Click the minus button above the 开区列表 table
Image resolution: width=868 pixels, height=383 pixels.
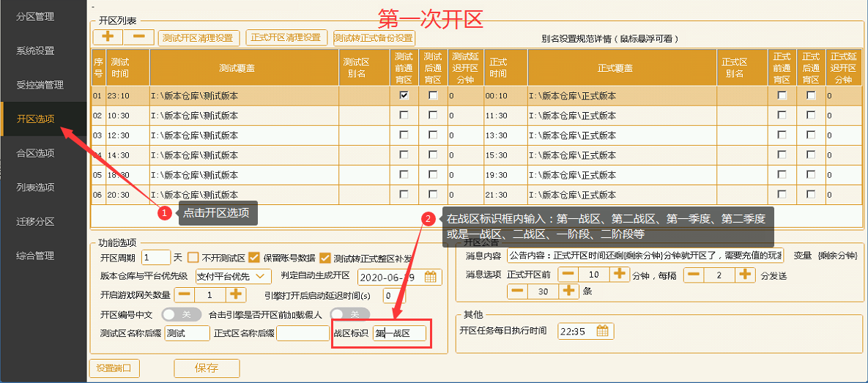click(x=138, y=37)
